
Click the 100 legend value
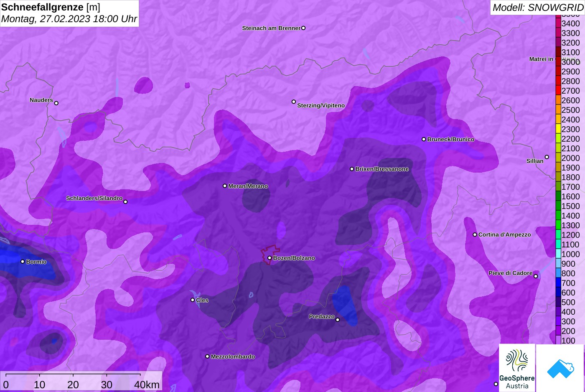(x=568, y=341)
